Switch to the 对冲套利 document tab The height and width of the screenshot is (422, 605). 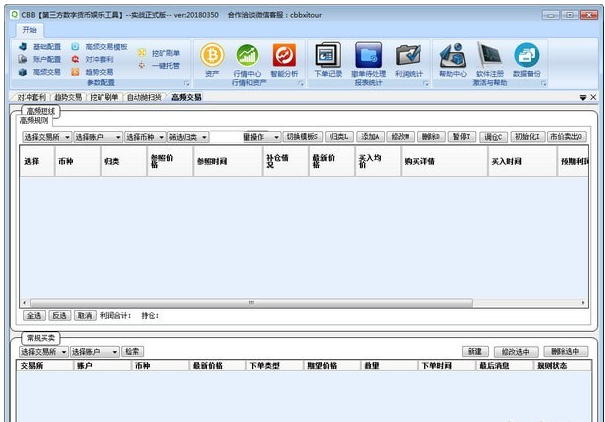pyautogui.click(x=31, y=97)
